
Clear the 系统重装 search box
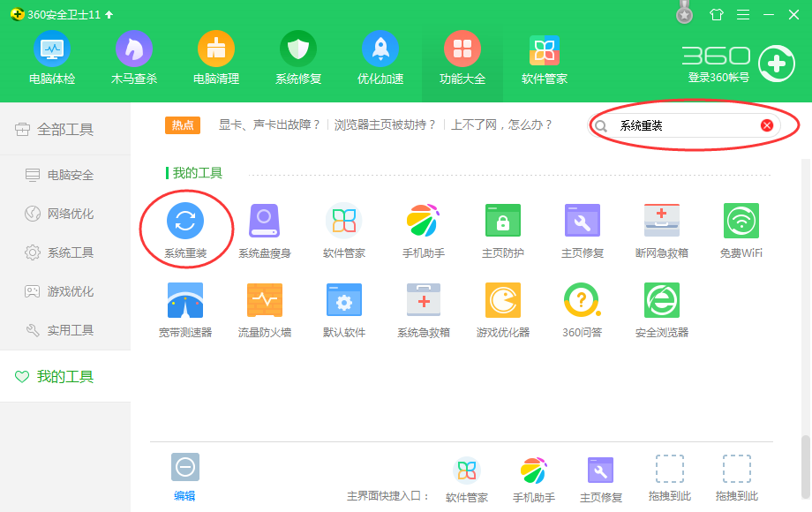click(x=766, y=124)
